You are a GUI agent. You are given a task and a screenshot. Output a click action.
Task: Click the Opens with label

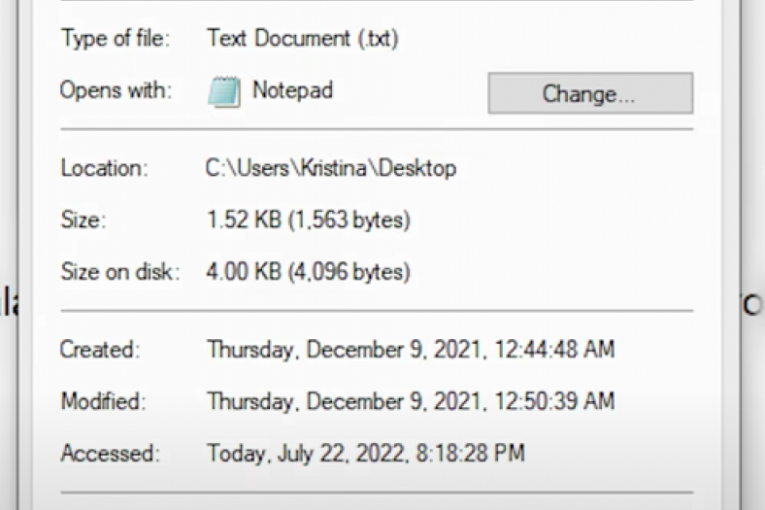[x=116, y=91]
